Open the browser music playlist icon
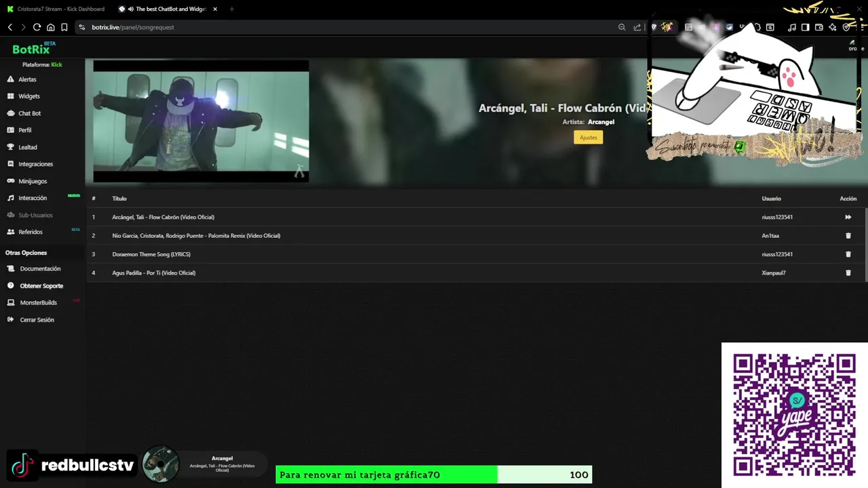868x488 pixels. (x=791, y=27)
